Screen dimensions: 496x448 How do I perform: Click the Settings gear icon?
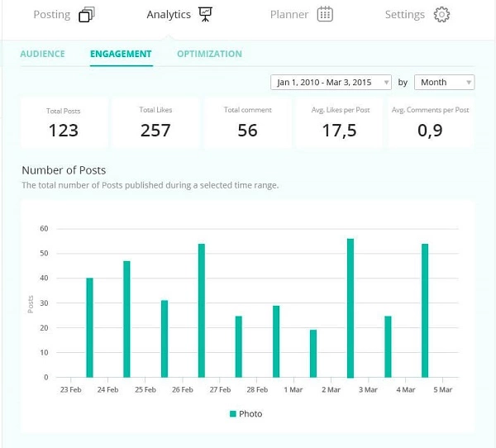[441, 15]
